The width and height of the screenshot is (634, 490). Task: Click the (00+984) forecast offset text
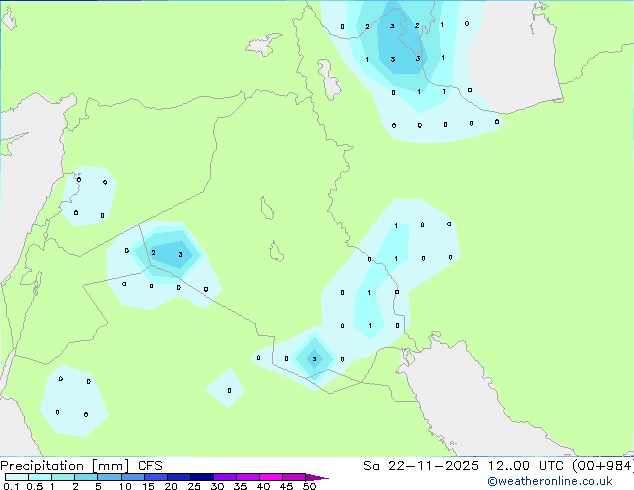603,466
